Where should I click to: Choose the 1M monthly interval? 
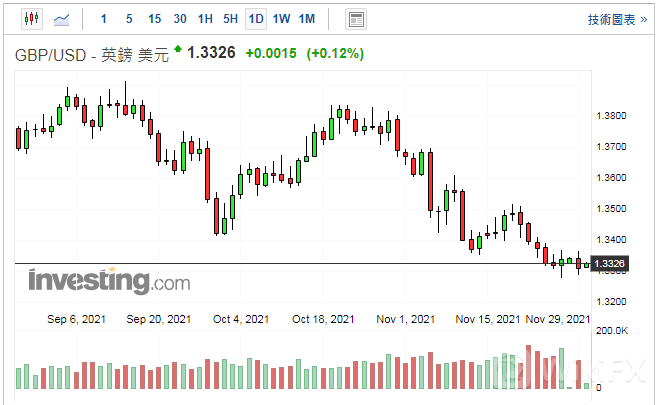[x=307, y=19]
